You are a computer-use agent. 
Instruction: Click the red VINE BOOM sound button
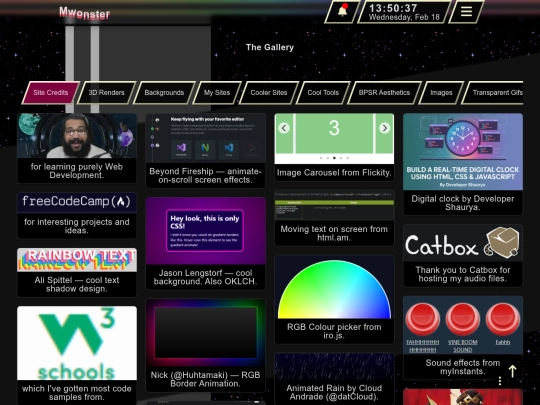click(463, 319)
